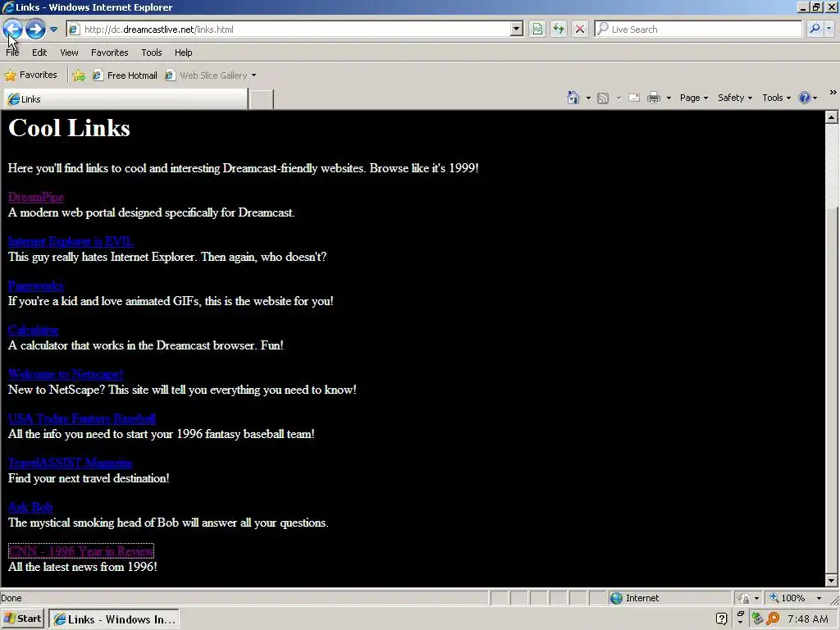The height and width of the screenshot is (630, 840).
Task: Click the Favorites star button
Action: coord(30,75)
